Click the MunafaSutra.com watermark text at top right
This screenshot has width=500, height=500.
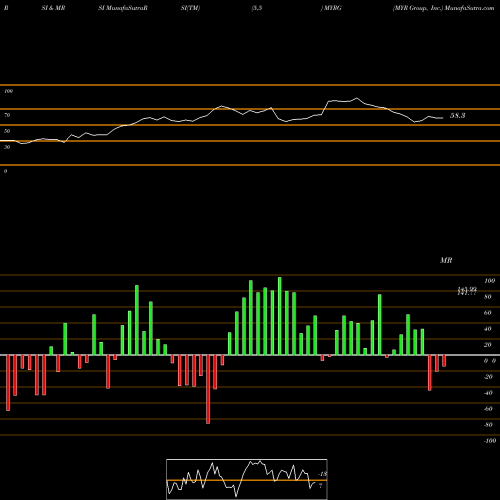470,8
